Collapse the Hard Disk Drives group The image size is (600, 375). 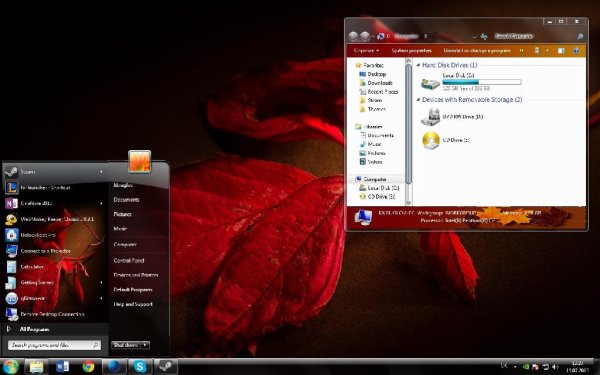[x=418, y=65]
